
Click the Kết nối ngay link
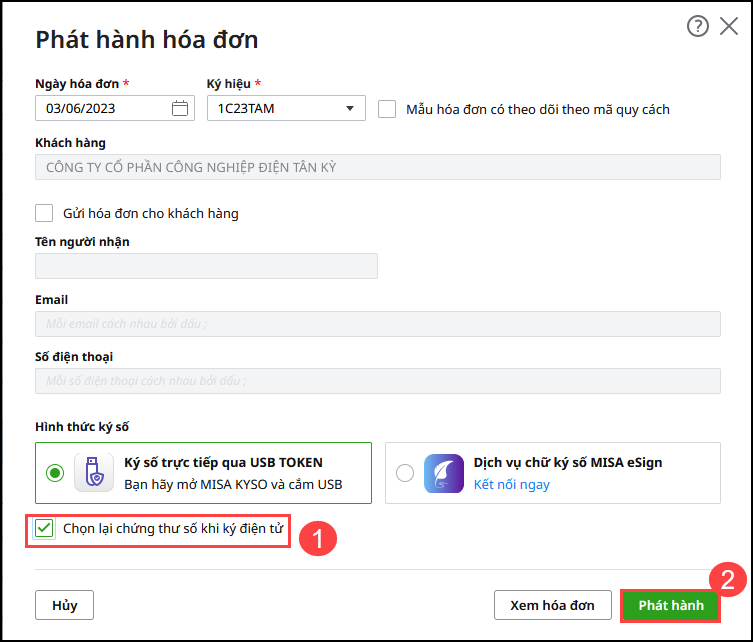tap(511, 485)
